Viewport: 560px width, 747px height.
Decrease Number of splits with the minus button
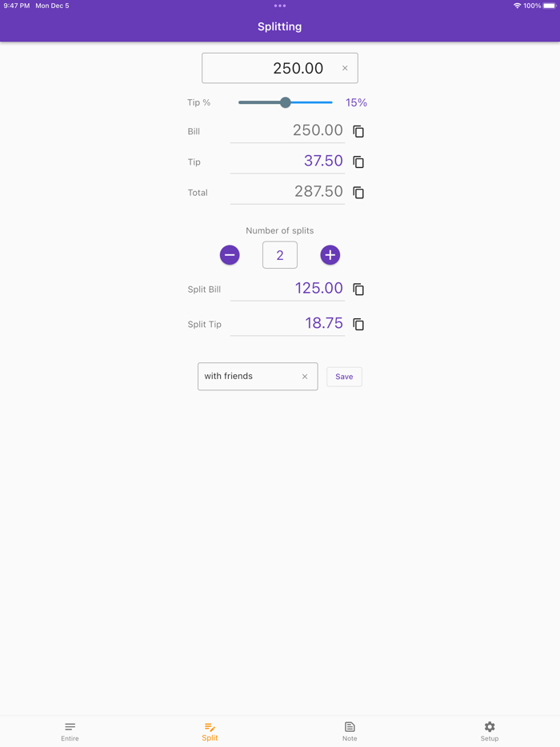[230, 254]
